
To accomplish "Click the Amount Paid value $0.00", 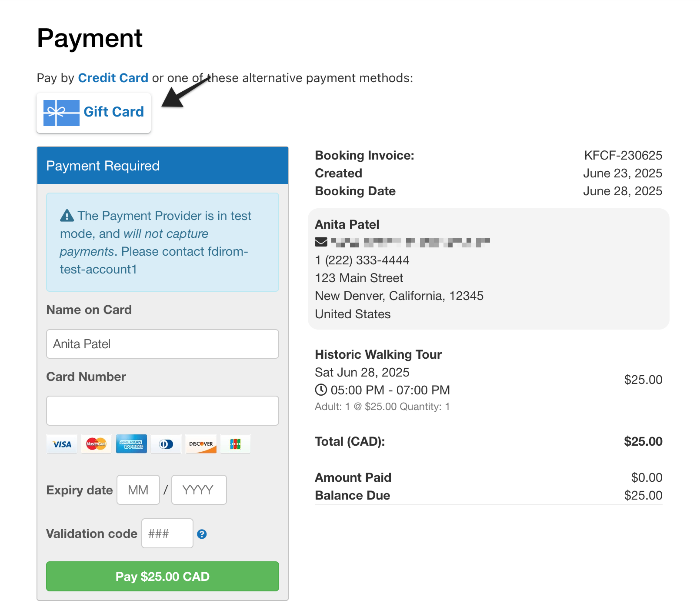I will tap(647, 477).
